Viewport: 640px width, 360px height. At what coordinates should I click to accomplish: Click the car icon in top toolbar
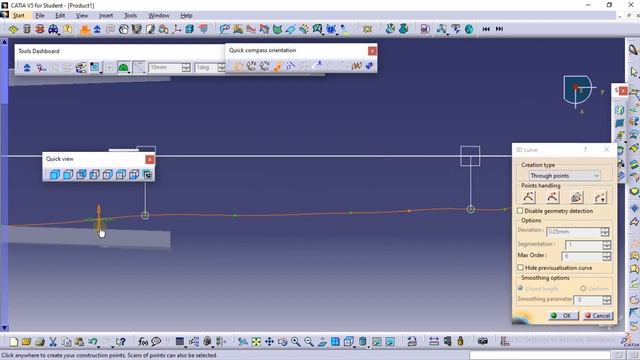pos(53,29)
